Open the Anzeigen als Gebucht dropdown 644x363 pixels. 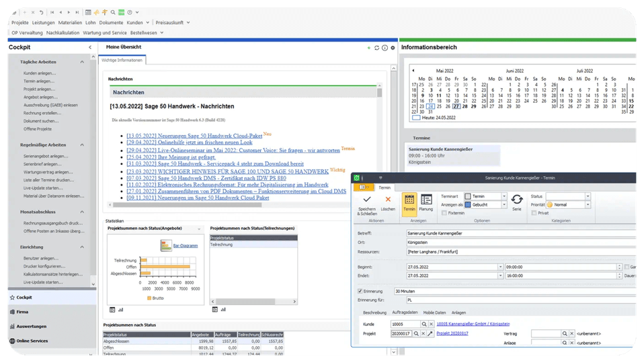click(x=504, y=204)
